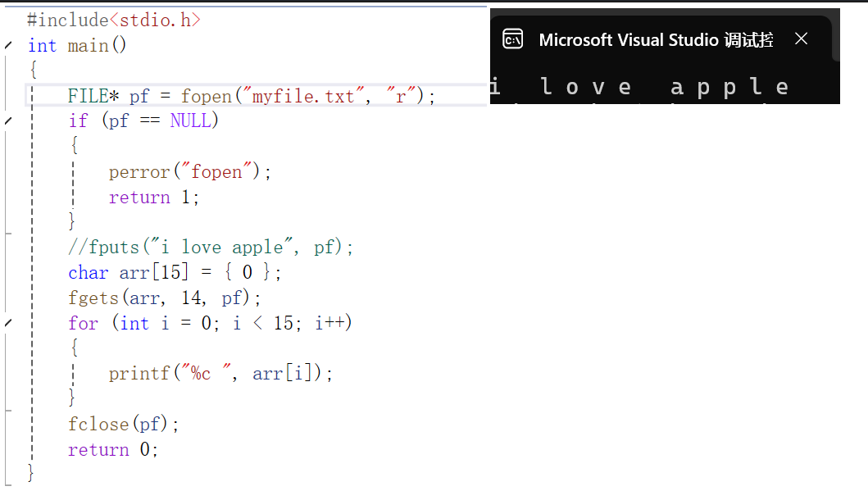Close the debug console tab

(x=801, y=39)
